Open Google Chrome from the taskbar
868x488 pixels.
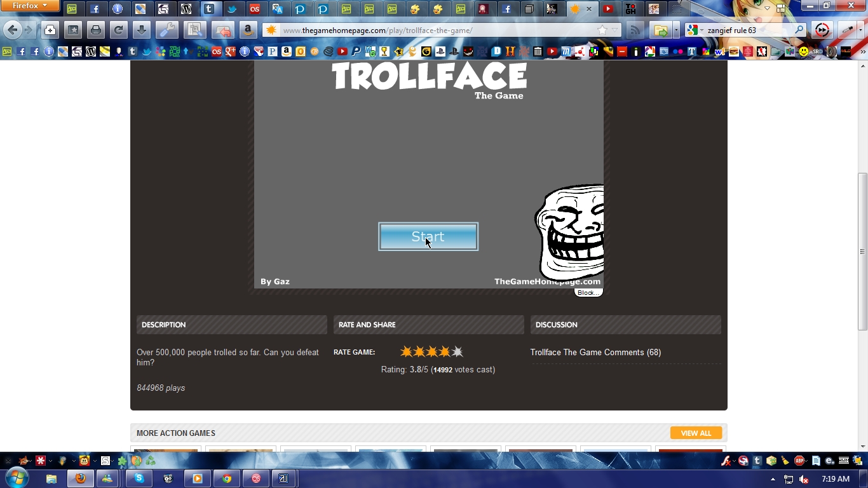227,478
